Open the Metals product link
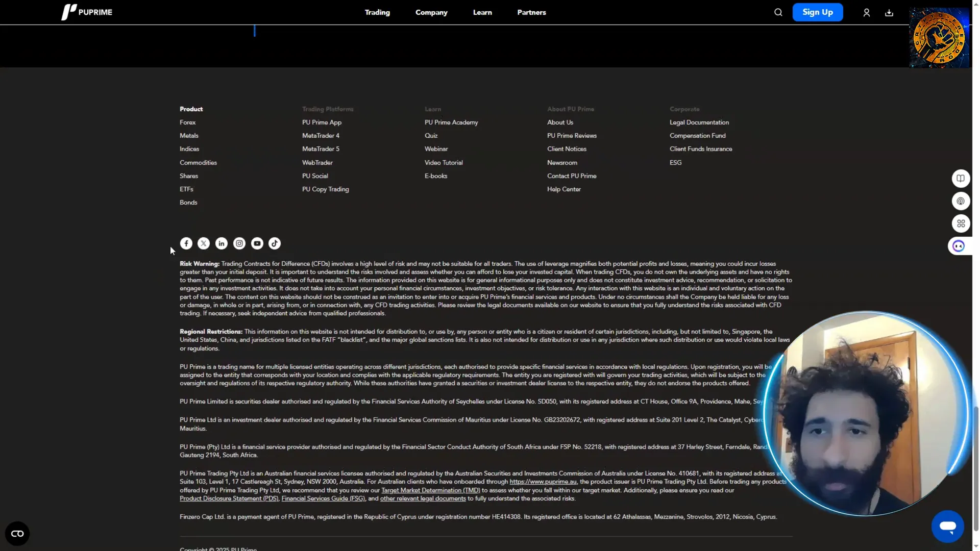 coord(189,136)
